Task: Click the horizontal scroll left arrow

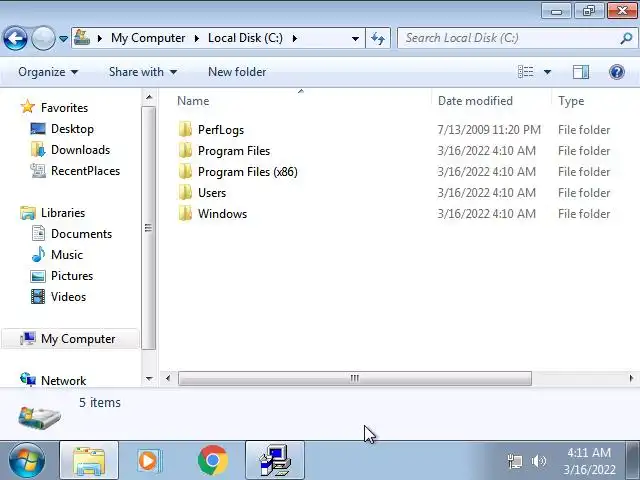Action: [168, 378]
